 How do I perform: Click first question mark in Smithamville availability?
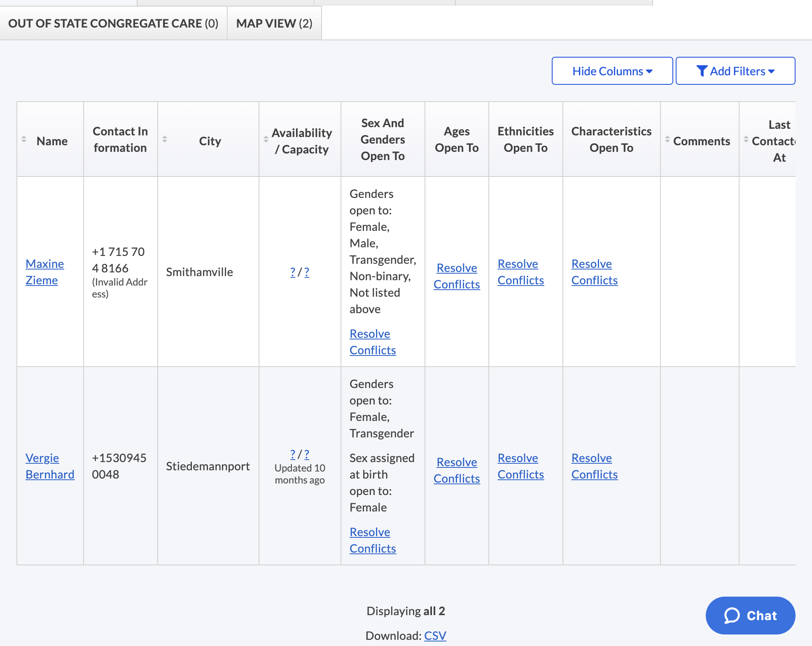pyautogui.click(x=293, y=272)
